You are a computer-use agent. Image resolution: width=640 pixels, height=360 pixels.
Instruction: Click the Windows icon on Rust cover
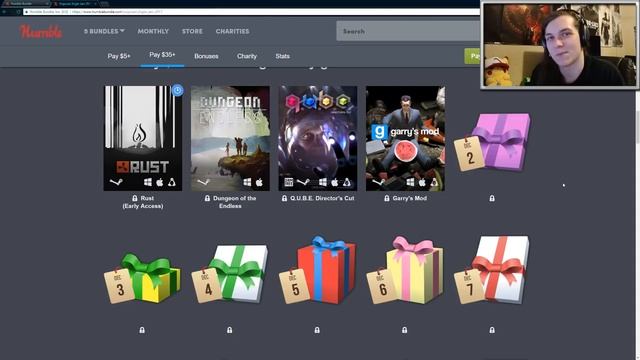[148, 182]
